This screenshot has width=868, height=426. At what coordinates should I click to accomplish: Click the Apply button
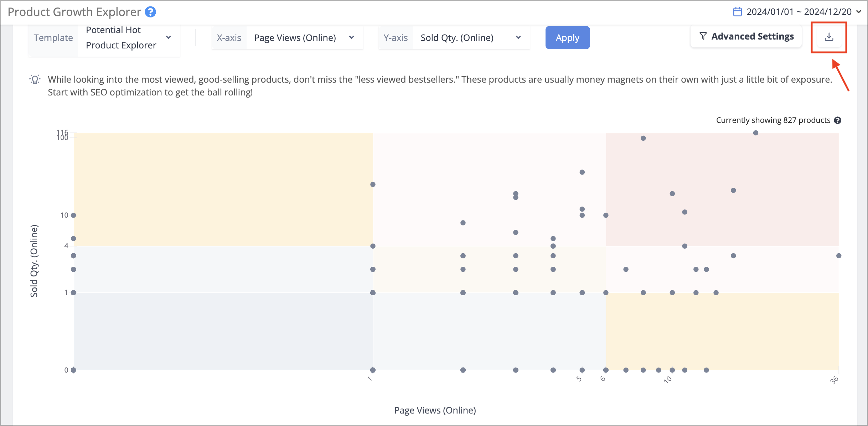coord(567,37)
